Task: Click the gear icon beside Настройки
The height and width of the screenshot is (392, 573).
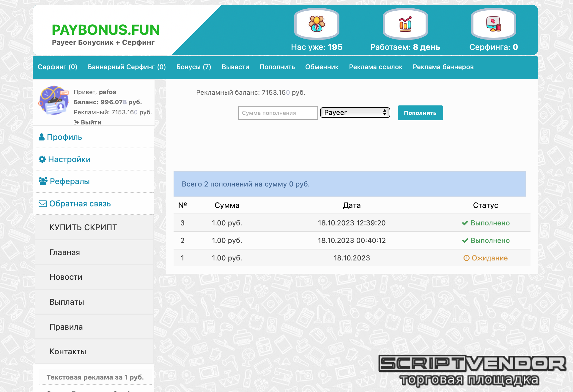Action: click(42, 159)
